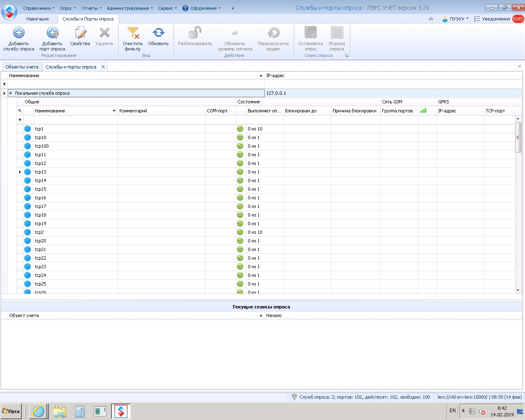Click the TCP-порт column header
Viewport: 525px width, 420px height.
(499, 111)
